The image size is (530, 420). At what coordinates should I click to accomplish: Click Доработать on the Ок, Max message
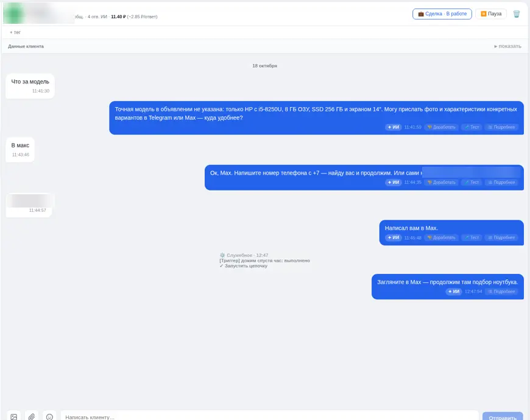(x=442, y=183)
